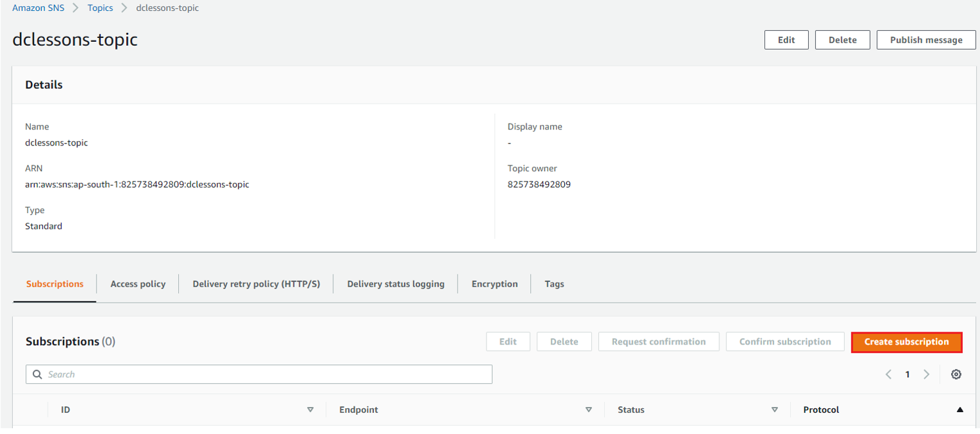Viewport: 980px width, 434px height.
Task: Switch to Access policy tab
Action: (138, 284)
